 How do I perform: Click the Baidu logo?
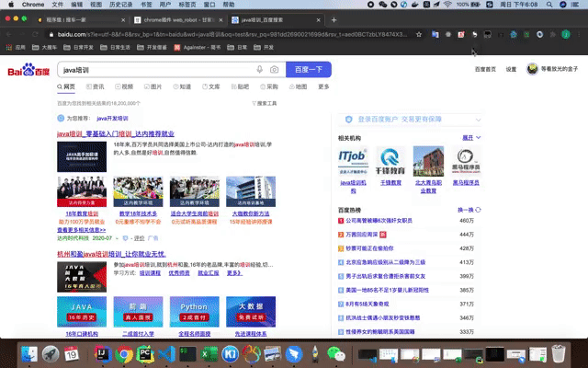click(x=30, y=70)
